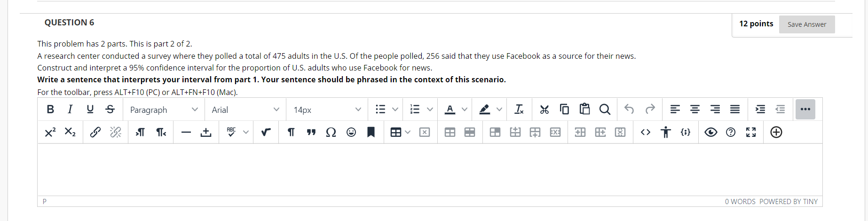This screenshot has height=221, width=868.
Task: Insert an emoji using the smiley icon
Action: pyautogui.click(x=351, y=132)
